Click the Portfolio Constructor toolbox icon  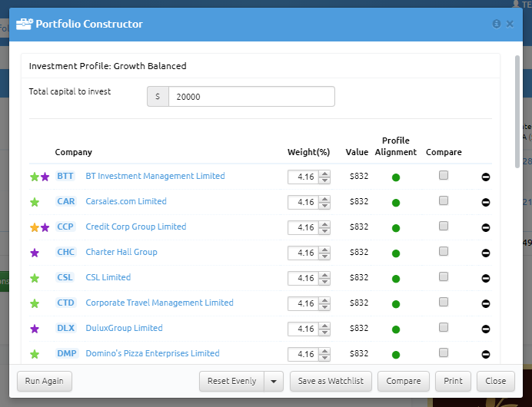[25, 24]
